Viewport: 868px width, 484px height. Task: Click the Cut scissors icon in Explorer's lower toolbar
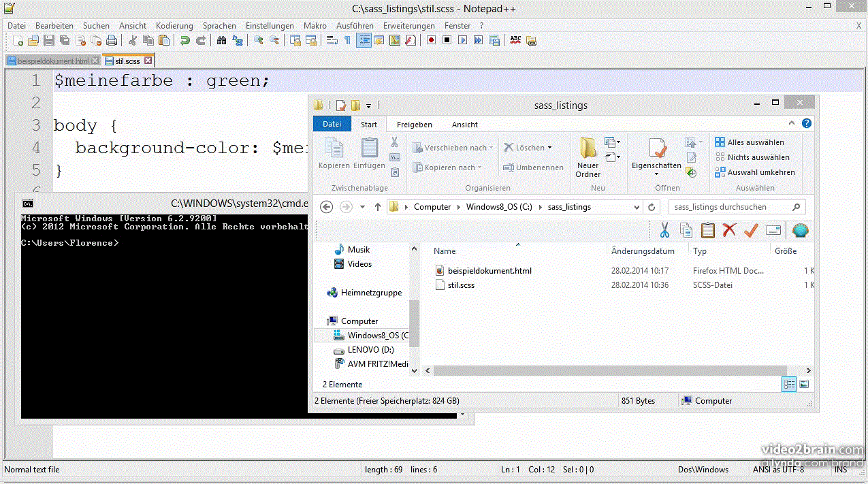(664, 231)
